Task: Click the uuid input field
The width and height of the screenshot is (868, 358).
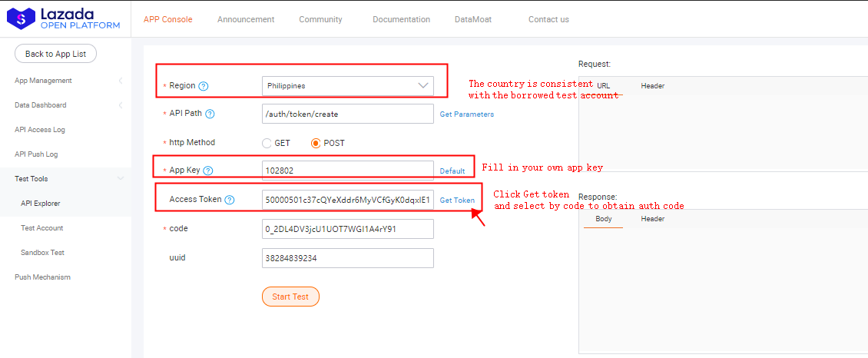Action: (347, 258)
